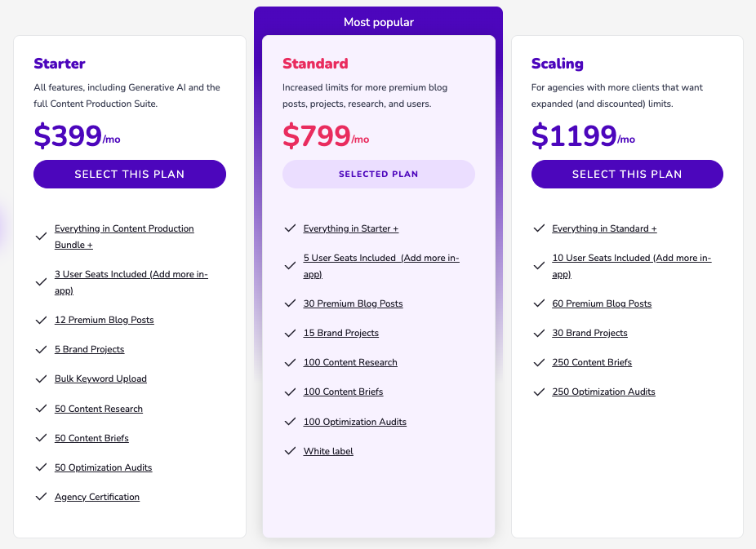Viewport: 756px width, 549px height.
Task: Open the Agency Certification link
Action: click(x=97, y=497)
